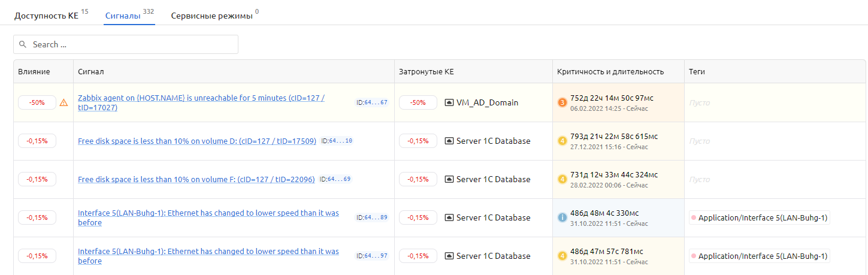
Task: Click the yellow severity 4 icon for 731д duration
Action: pos(562,179)
